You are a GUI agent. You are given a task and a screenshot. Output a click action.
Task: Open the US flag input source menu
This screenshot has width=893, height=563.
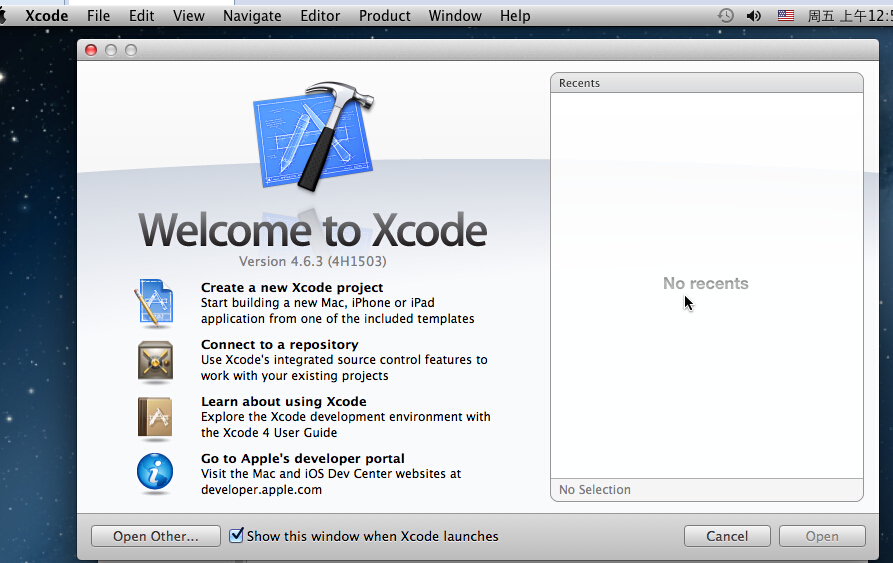coord(786,15)
